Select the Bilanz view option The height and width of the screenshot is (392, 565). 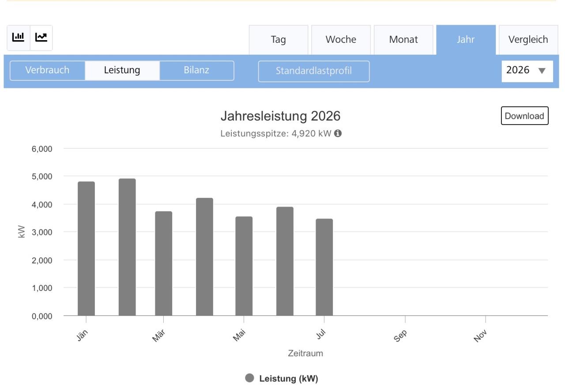[x=197, y=71]
